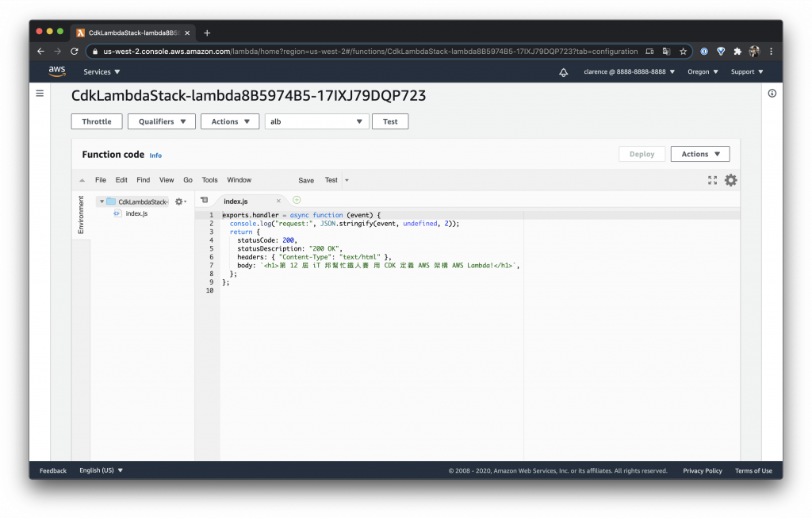Click the blue shield extension icon
Screen dimensions: 812x518
(x=704, y=52)
